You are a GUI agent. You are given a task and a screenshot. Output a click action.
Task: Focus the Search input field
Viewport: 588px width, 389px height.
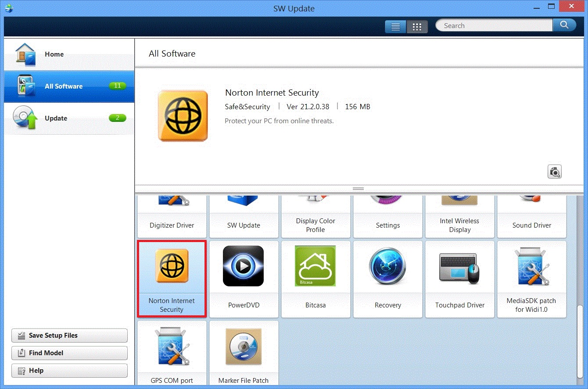pyautogui.click(x=494, y=25)
